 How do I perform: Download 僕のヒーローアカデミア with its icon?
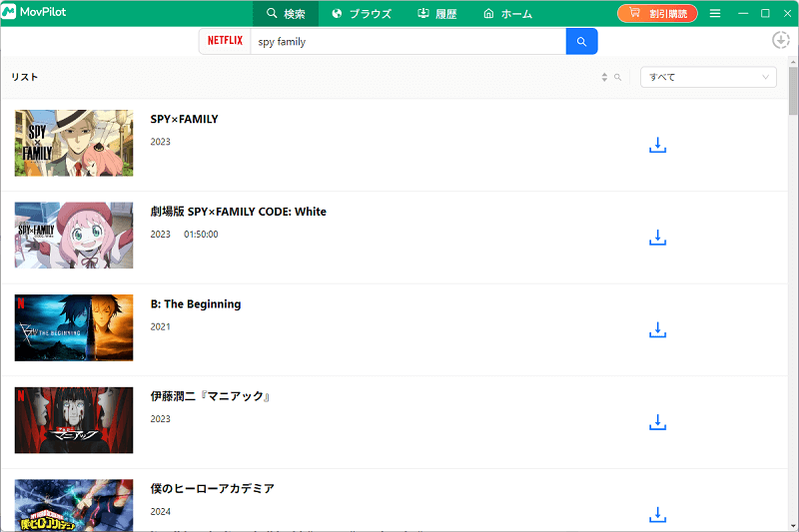[657, 515]
